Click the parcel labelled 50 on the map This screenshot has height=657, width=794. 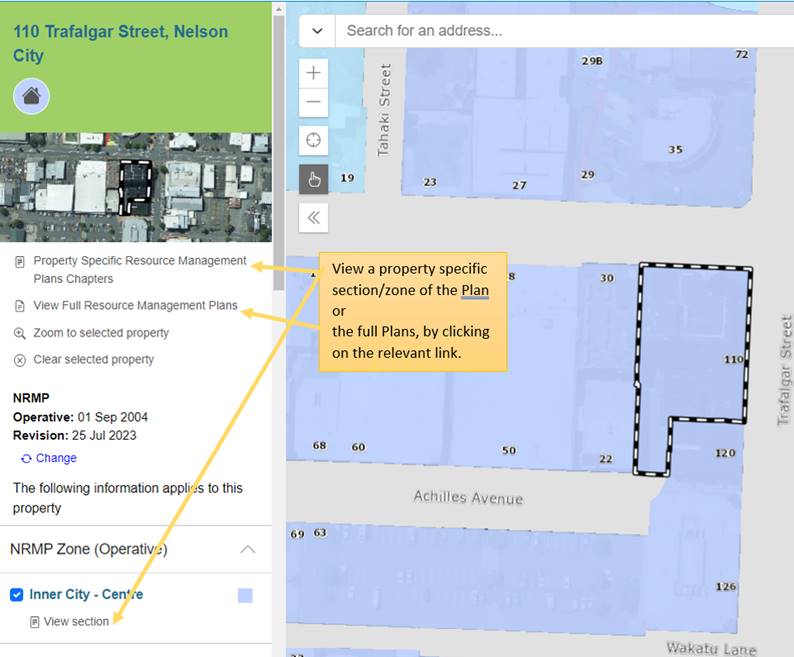pos(509,450)
